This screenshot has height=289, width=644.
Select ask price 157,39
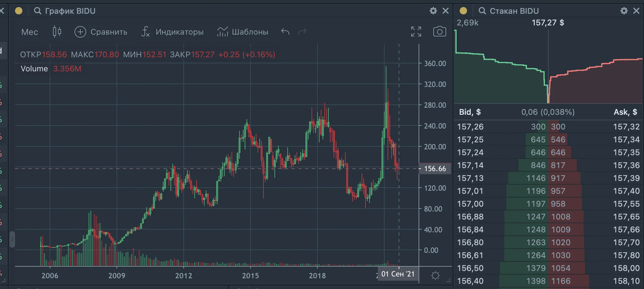tap(626, 178)
